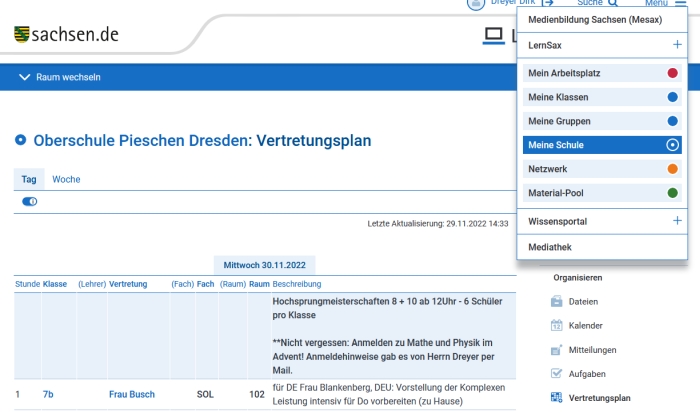Click the Mitteilungen icon in sidebar
This screenshot has width=700, height=413.
point(558,350)
